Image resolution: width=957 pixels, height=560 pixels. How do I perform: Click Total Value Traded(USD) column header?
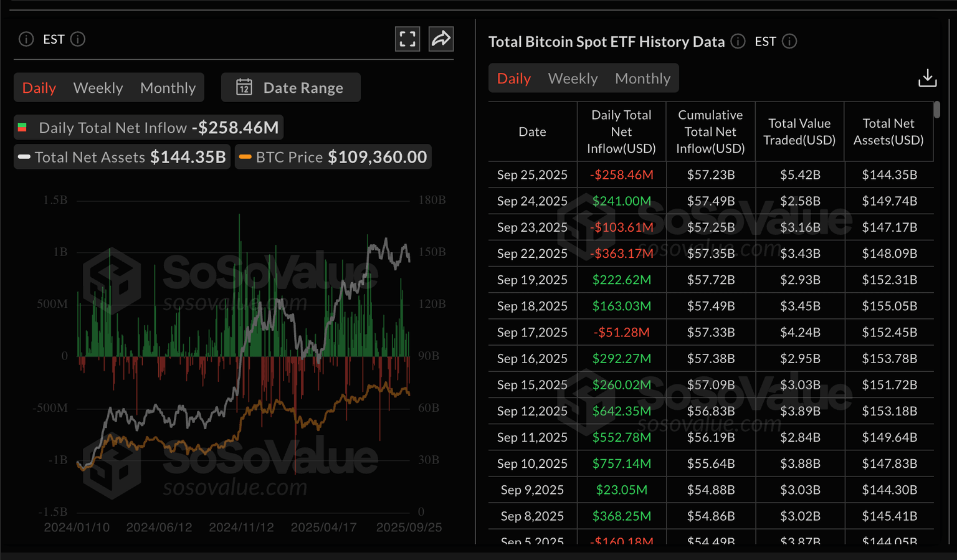click(x=800, y=132)
